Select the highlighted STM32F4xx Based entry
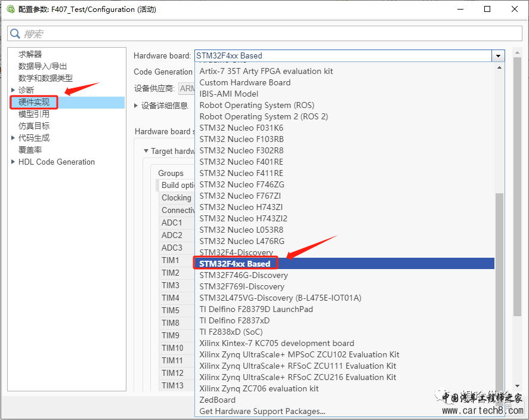This screenshot has height=420, width=529. click(x=345, y=264)
